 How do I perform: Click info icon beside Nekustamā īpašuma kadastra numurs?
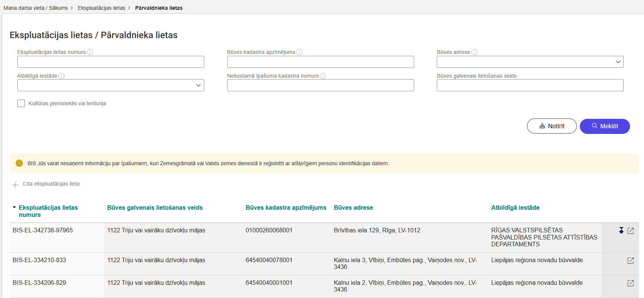coord(323,76)
